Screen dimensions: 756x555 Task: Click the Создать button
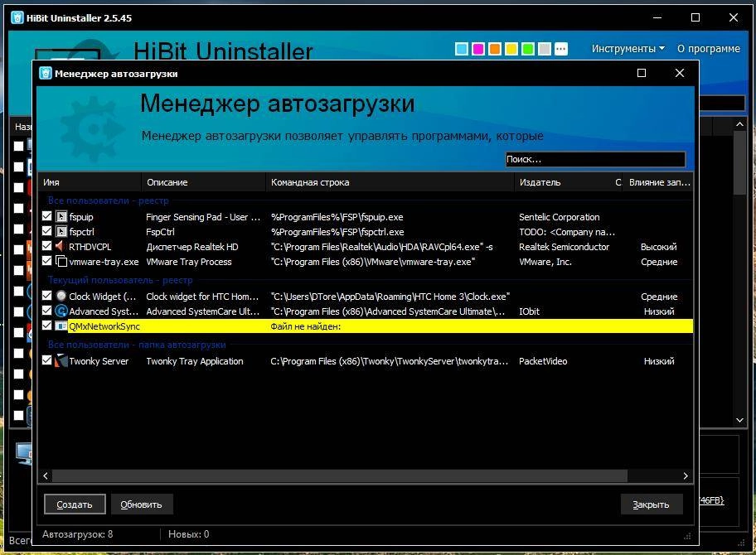pos(75,504)
